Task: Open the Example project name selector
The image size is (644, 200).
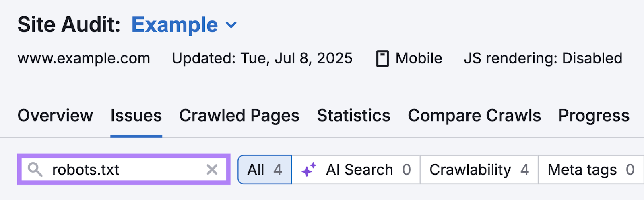Action: (175, 25)
